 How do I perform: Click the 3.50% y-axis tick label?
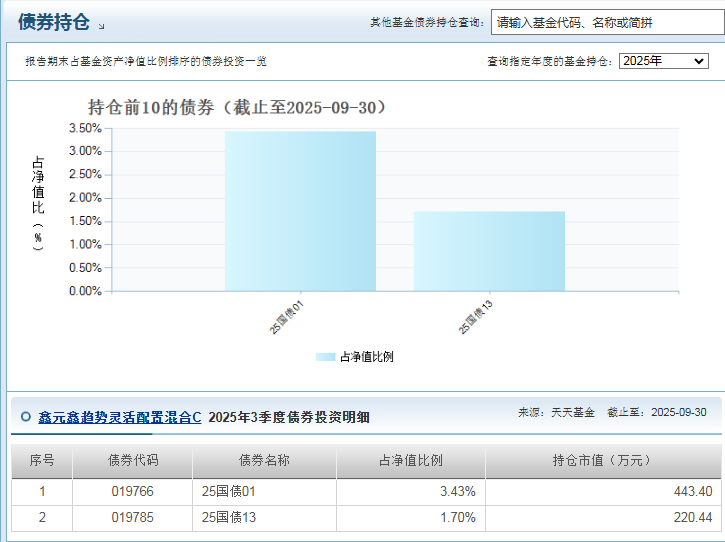[85, 128]
